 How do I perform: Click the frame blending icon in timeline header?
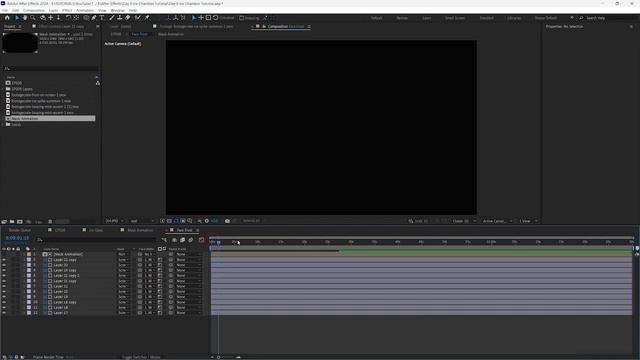click(x=182, y=240)
